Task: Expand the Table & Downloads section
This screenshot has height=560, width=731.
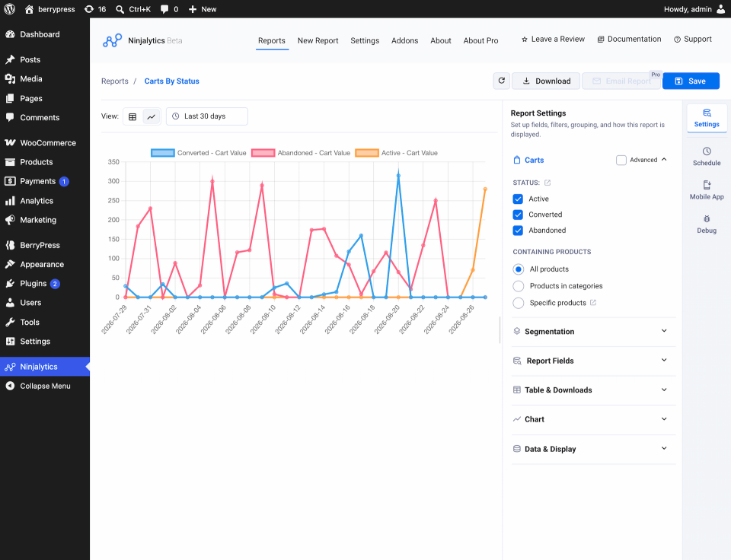Action: [593, 390]
